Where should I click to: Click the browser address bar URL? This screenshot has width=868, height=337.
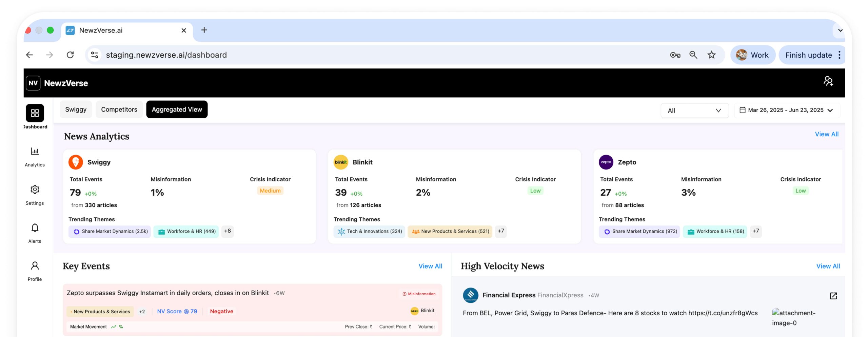(x=166, y=55)
